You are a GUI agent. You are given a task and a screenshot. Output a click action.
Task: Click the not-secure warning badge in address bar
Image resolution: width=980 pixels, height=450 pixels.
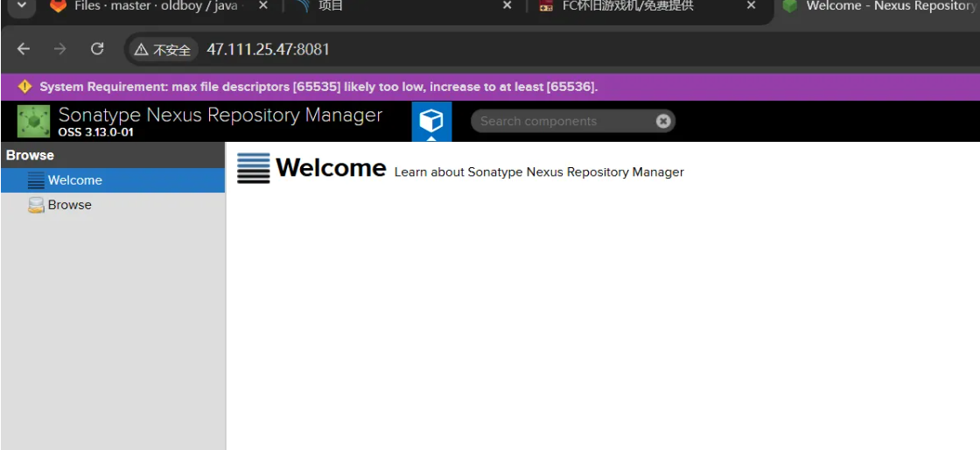coord(163,49)
